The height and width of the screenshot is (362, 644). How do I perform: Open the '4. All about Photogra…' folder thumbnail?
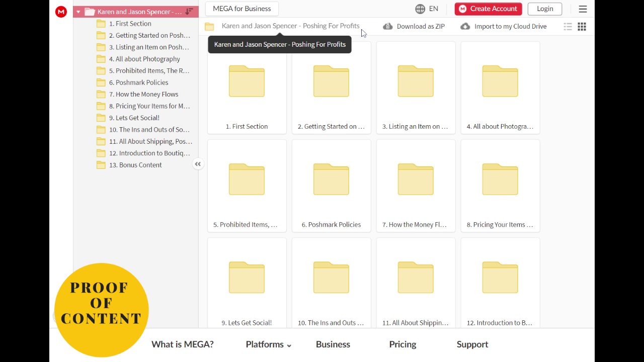pyautogui.click(x=501, y=88)
